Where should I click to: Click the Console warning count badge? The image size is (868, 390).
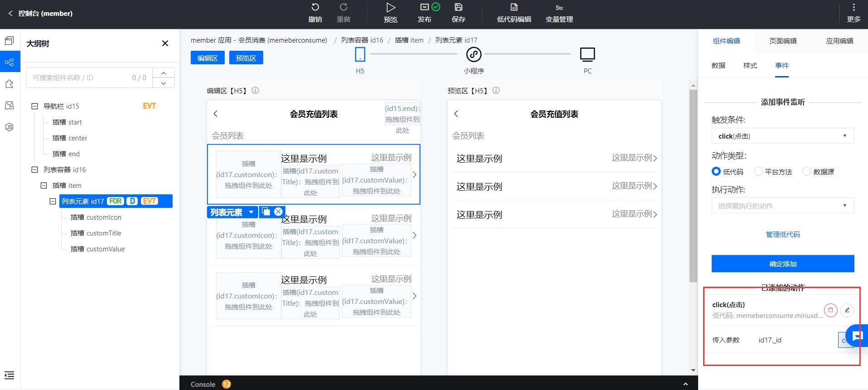click(227, 384)
